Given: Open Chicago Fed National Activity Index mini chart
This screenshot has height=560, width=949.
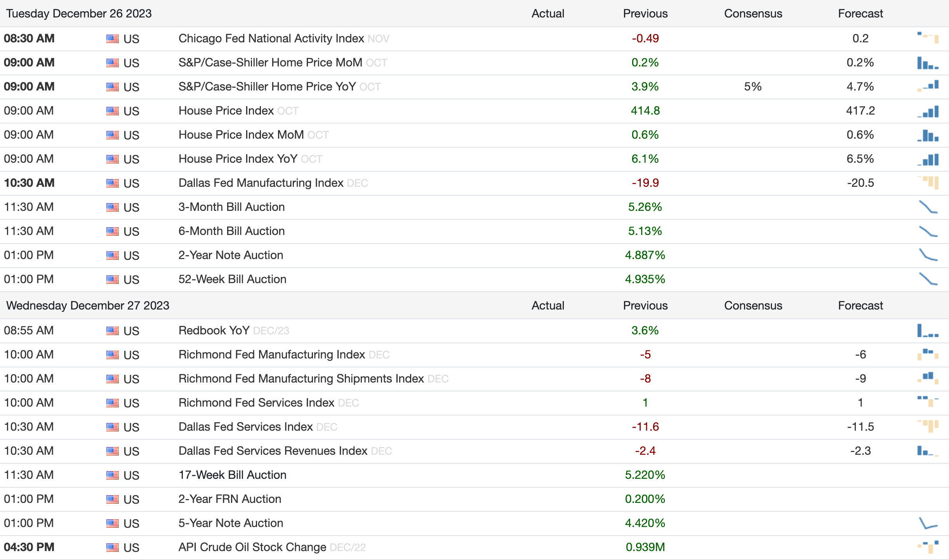Looking at the screenshot, I should tap(928, 38).
